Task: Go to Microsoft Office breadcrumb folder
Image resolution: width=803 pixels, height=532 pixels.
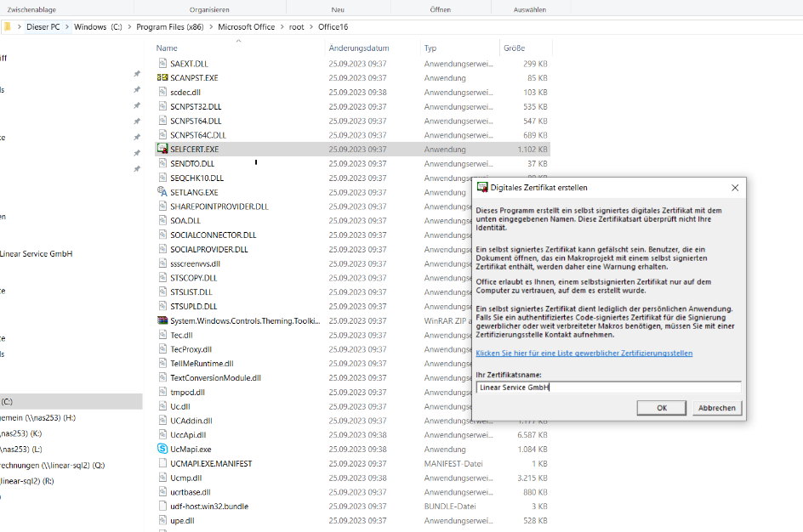Action: tap(247, 26)
